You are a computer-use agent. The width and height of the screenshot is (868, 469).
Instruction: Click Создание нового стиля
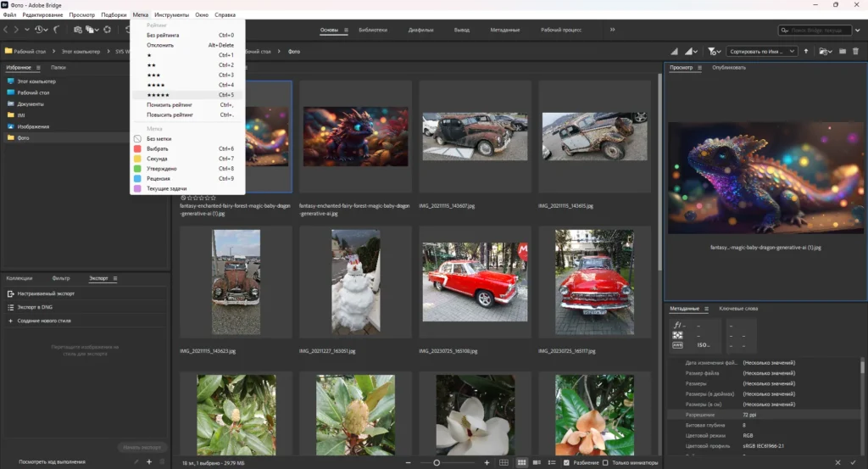(44, 321)
